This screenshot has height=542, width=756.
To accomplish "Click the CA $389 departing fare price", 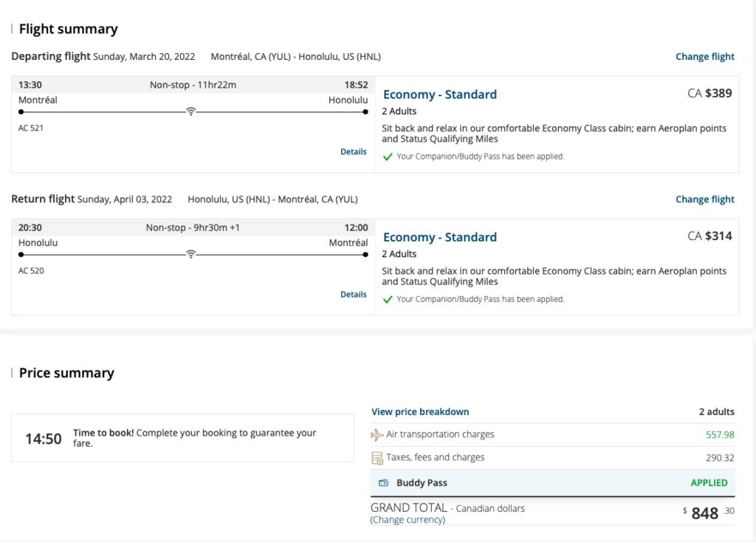I will coord(709,93).
